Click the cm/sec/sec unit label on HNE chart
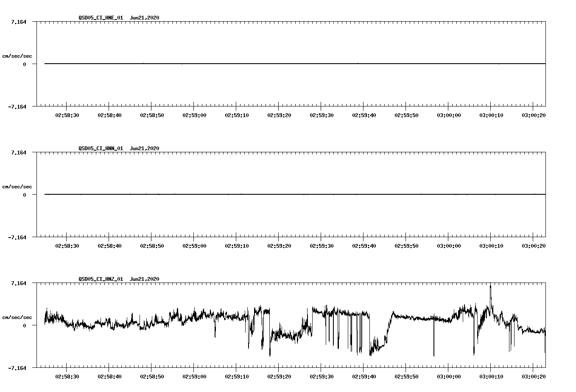Screen dimensions: 576x392 click(17, 56)
